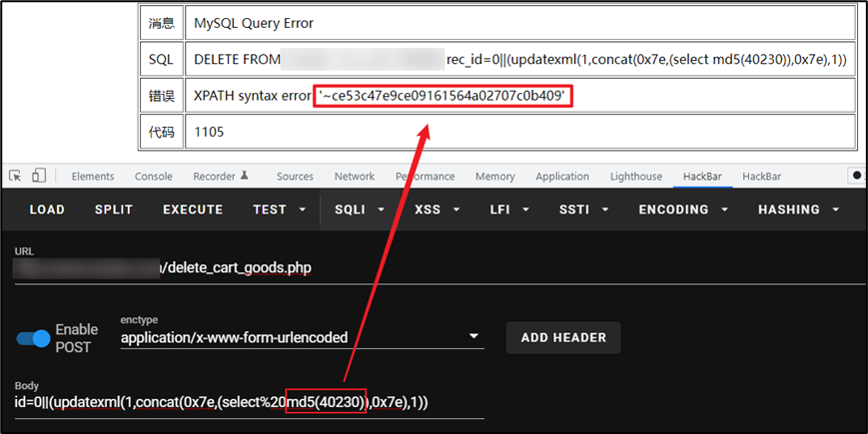
Task: Click the 代码 label cell
Action: 161,132
